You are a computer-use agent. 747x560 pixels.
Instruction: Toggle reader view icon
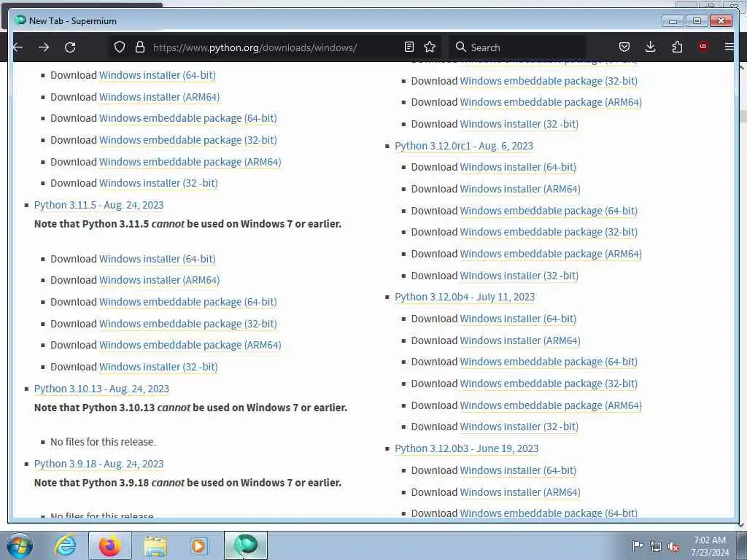click(x=409, y=47)
